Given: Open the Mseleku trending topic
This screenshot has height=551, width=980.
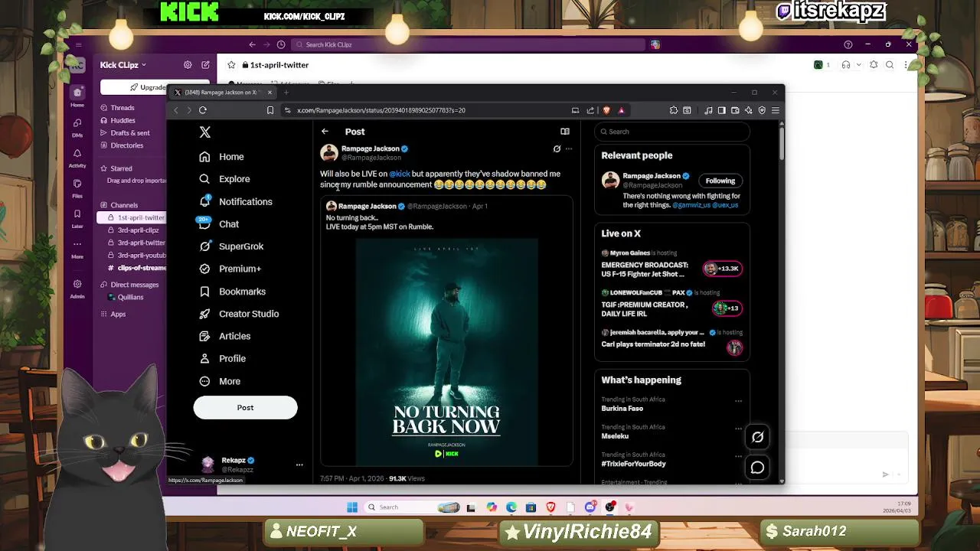Looking at the screenshot, I should [615, 436].
